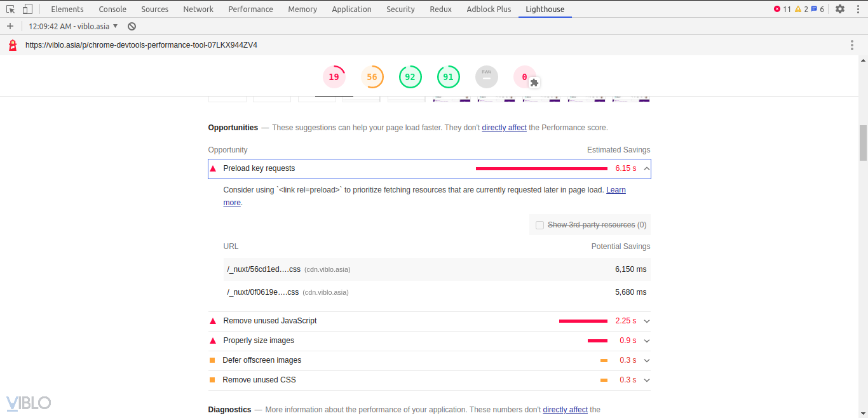
Task: Activate the inspect element picker icon
Action: (11, 9)
